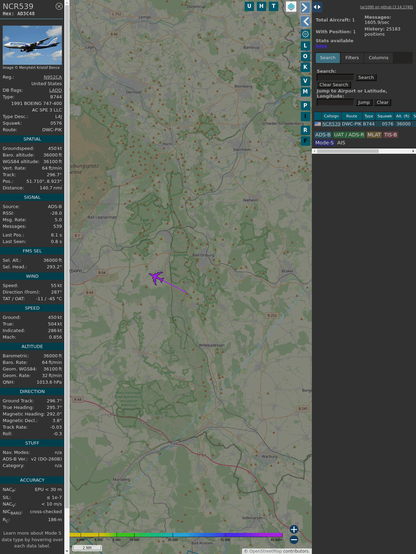Center map on the receiver location

(x=305, y=34)
